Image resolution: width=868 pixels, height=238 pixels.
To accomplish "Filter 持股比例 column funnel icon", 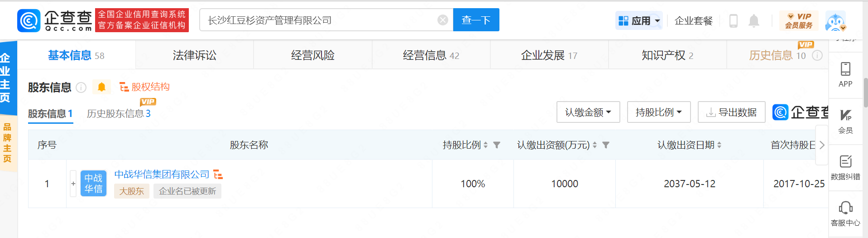I will point(497,145).
